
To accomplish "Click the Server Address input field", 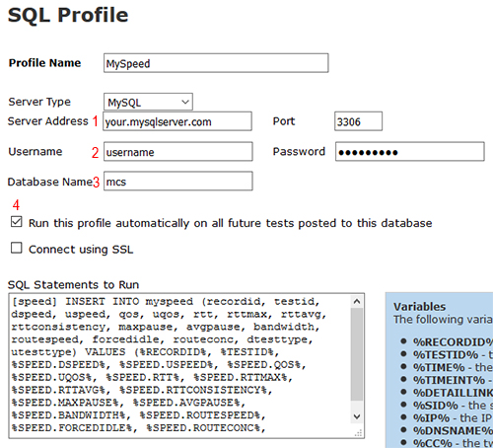I will (x=177, y=121).
